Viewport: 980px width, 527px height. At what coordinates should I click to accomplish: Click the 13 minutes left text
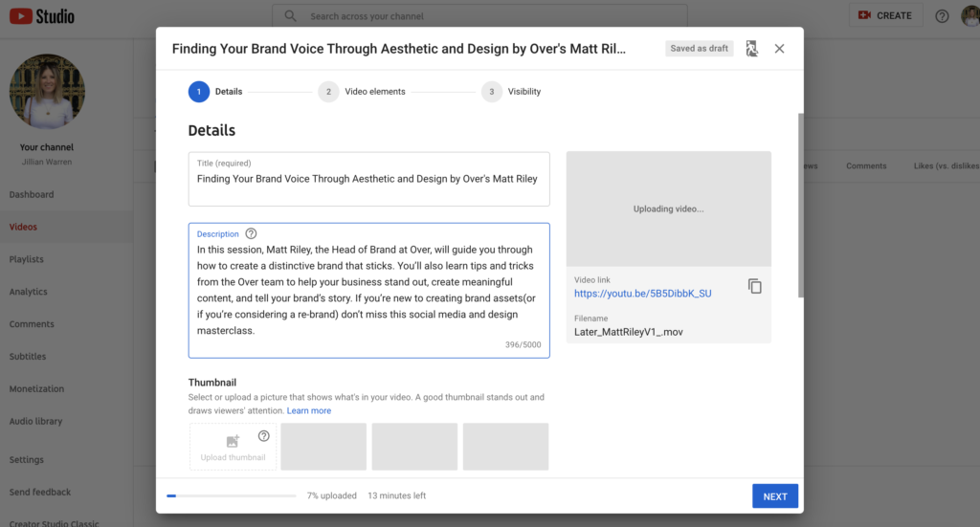[x=396, y=495]
